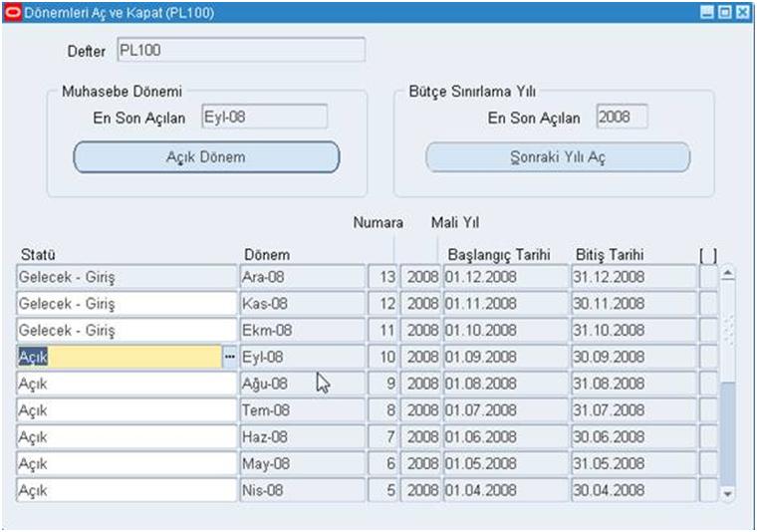Select the Açık status field for Ağu-08
The width and height of the screenshot is (757, 532).
tap(126, 384)
